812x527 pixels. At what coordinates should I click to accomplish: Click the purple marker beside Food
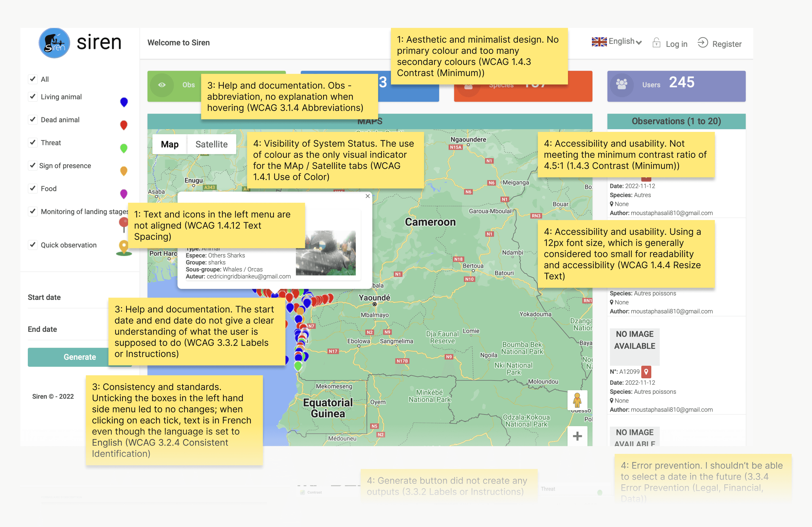(x=124, y=194)
